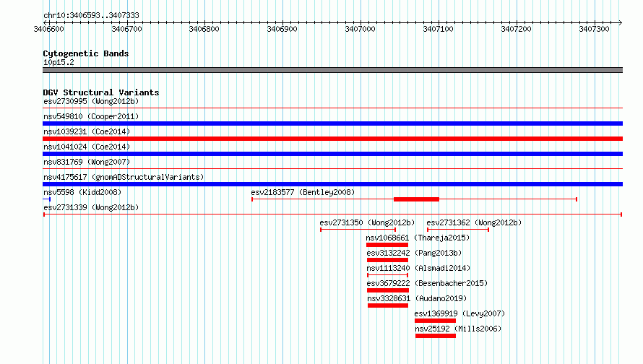The image size is (643, 364).
Task: Click the red bar under nsv25192
Action: (x=436, y=336)
